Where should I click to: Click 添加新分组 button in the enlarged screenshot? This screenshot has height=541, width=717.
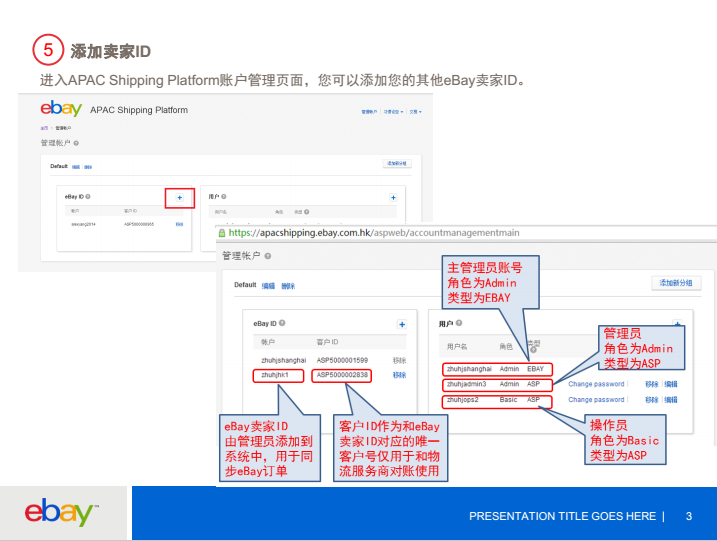coord(675,283)
